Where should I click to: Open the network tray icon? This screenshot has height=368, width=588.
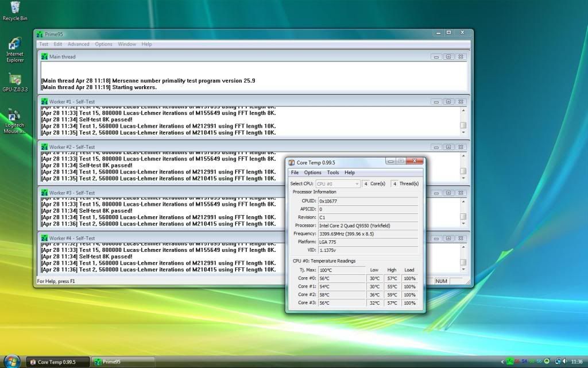[558, 362]
